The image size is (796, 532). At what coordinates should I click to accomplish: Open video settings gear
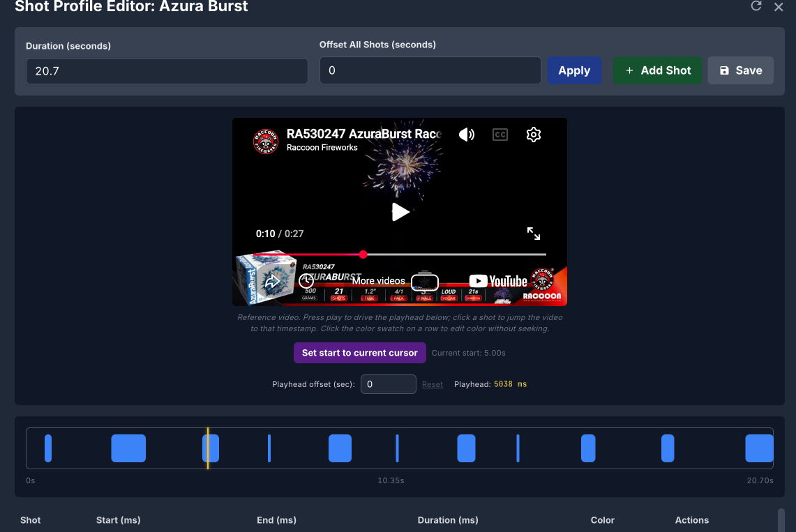[x=534, y=135]
